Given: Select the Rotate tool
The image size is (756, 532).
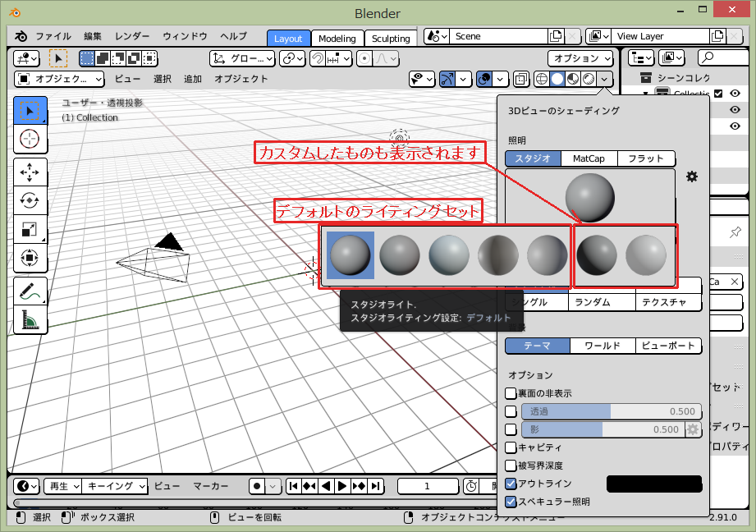Looking at the screenshot, I should 30,200.
